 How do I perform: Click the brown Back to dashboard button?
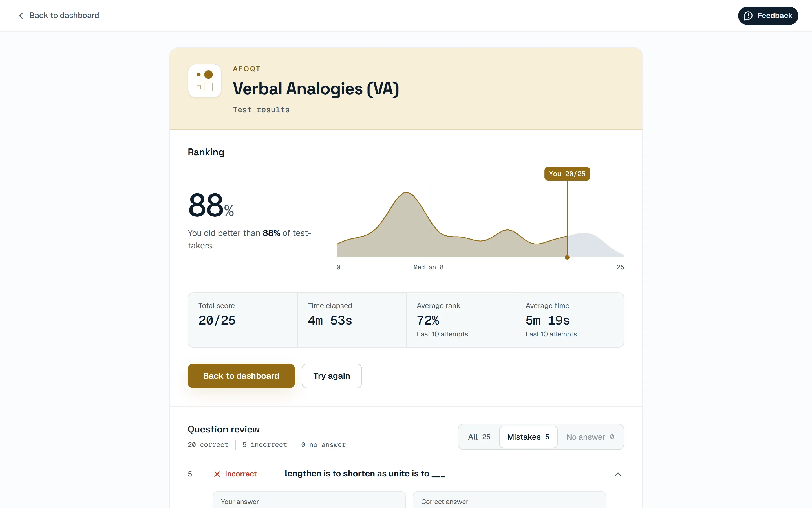(x=241, y=376)
